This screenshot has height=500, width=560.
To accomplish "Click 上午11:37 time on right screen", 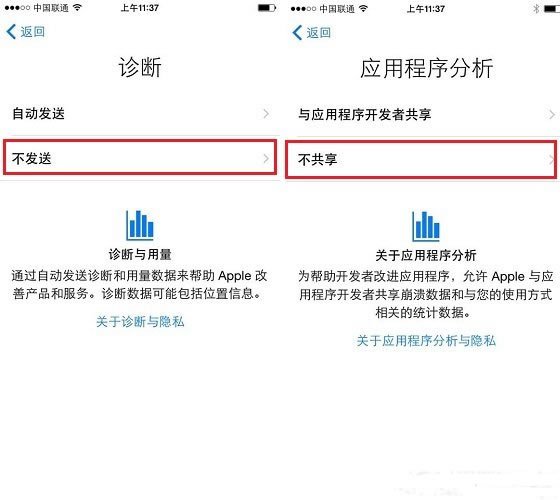I will click(x=426, y=9).
